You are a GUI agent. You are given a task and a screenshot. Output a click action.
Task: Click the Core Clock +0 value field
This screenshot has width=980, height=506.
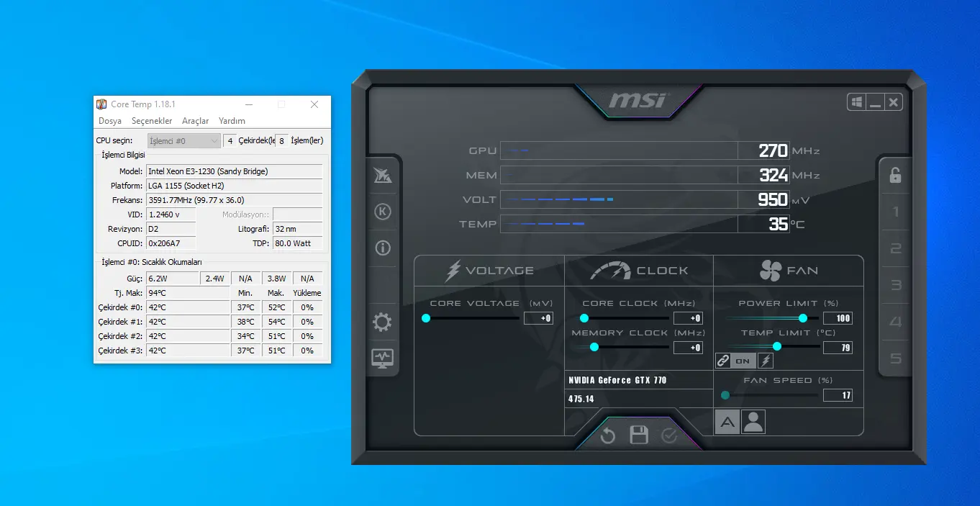tap(688, 318)
